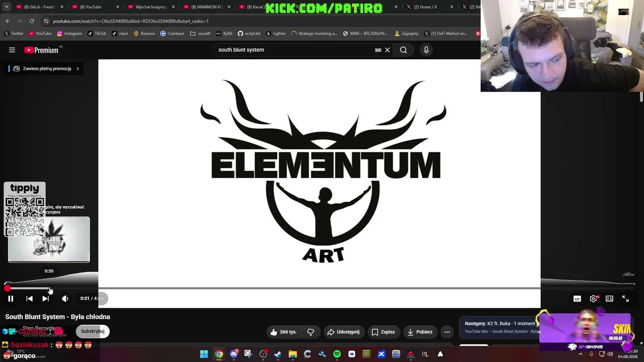
Task: Close the '(8) YouTube' tab
Action: click(x=118, y=7)
